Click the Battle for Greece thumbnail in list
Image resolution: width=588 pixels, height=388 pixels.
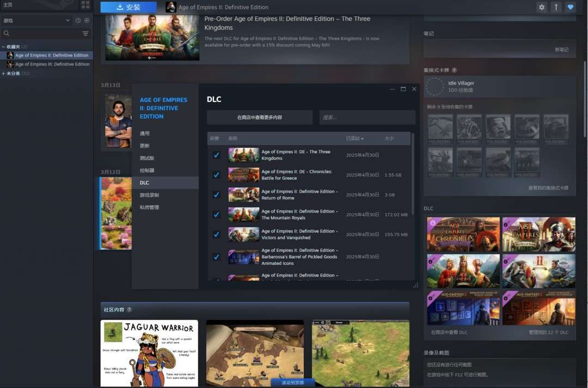pos(244,175)
